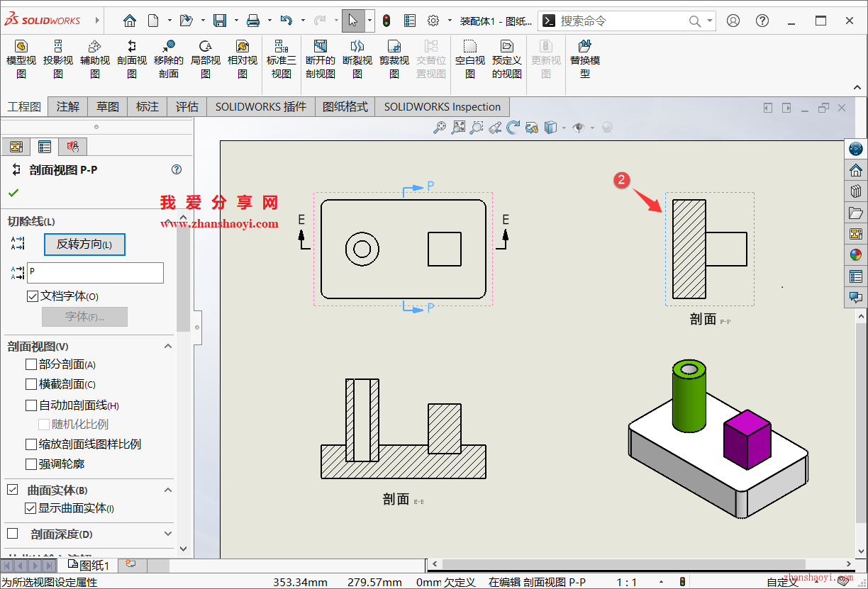Enable the 自动加剖面线 checkbox
The height and width of the screenshot is (589, 868).
pos(31,405)
